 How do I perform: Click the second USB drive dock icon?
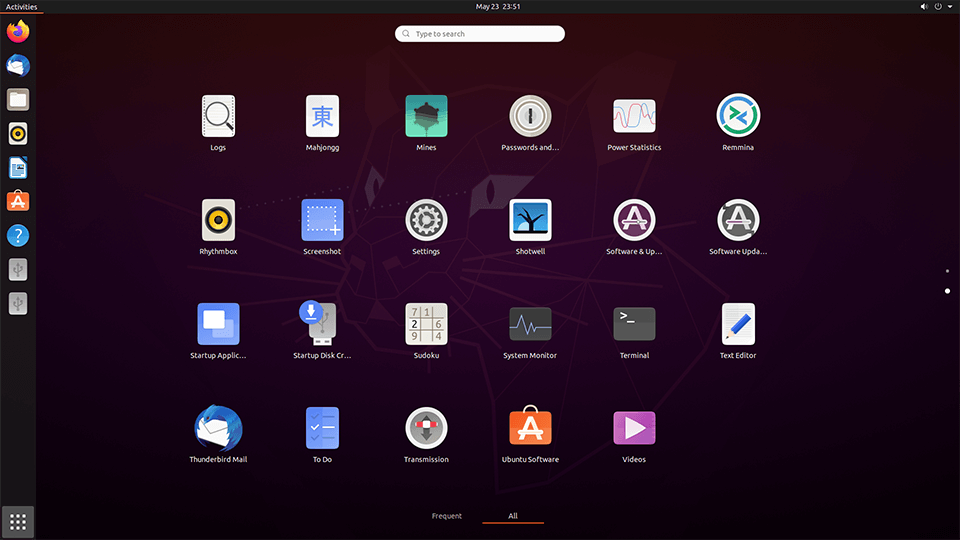click(x=18, y=303)
